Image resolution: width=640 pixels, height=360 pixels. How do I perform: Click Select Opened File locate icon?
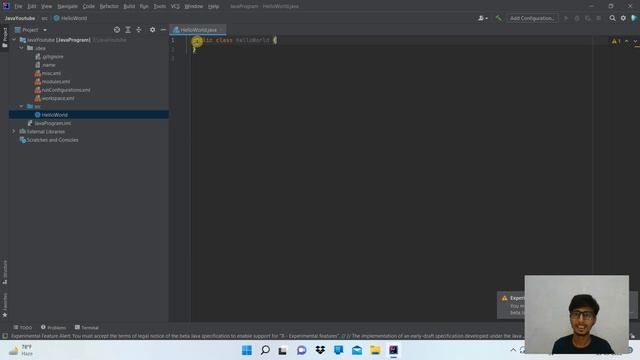click(117, 30)
